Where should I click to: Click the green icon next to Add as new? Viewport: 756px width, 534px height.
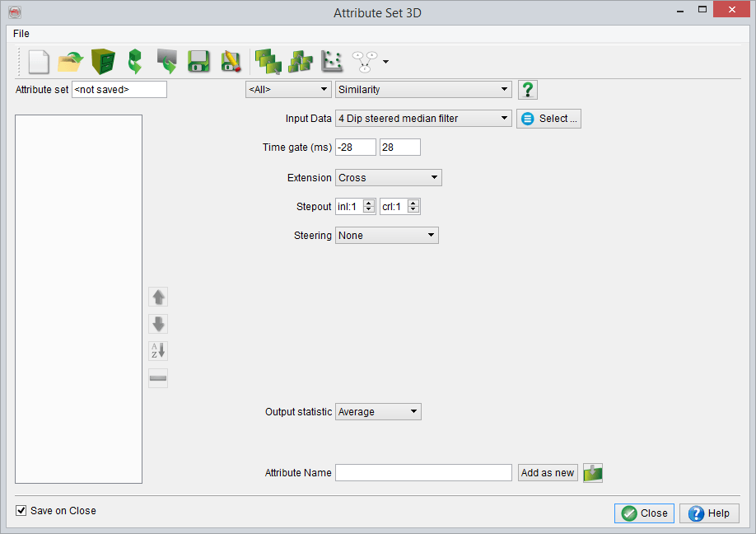pyautogui.click(x=593, y=473)
